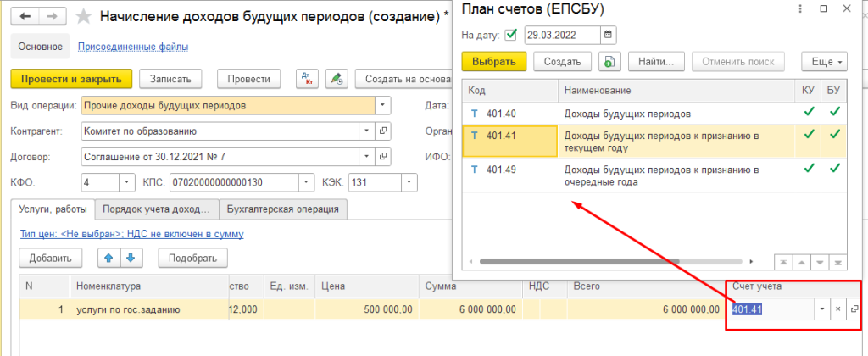Viewport: 868px width, 356px height.
Task: Expand the Еще menu in План счетов
Action: 828,62
